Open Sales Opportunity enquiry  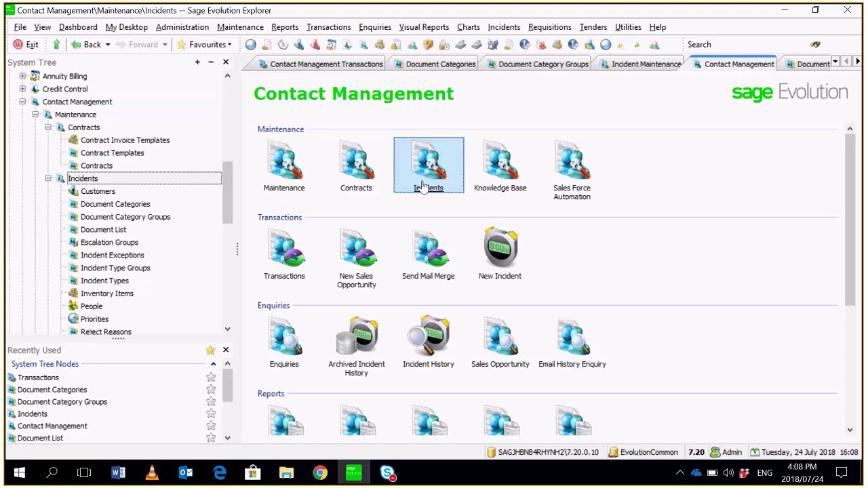tap(500, 342)
